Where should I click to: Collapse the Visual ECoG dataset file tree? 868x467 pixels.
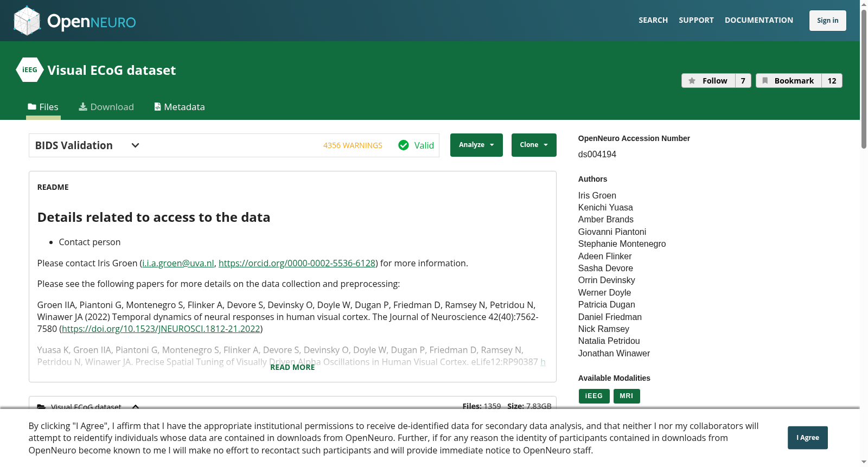(x=136, y=407)
